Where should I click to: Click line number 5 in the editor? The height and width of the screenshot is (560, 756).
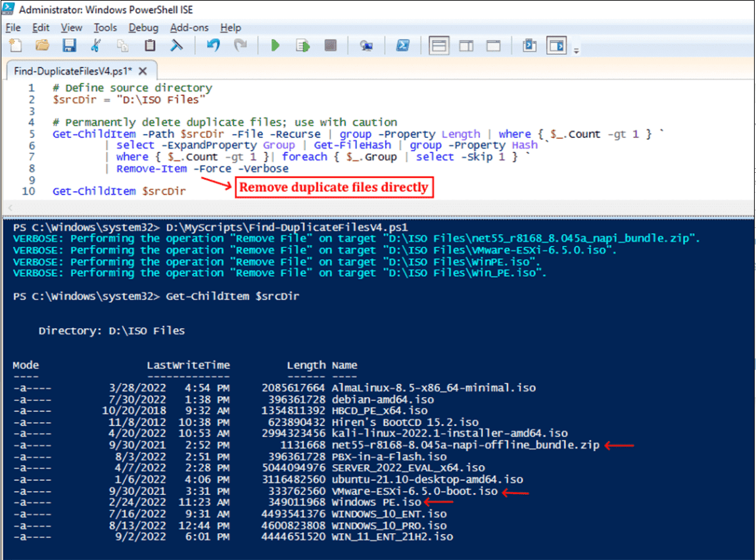pos(31,133)
